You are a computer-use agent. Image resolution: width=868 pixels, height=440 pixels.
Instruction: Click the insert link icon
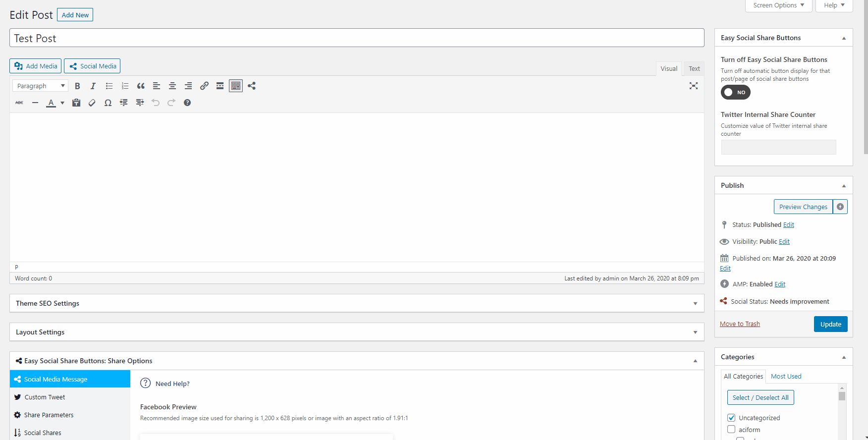(x=204, y=86)
